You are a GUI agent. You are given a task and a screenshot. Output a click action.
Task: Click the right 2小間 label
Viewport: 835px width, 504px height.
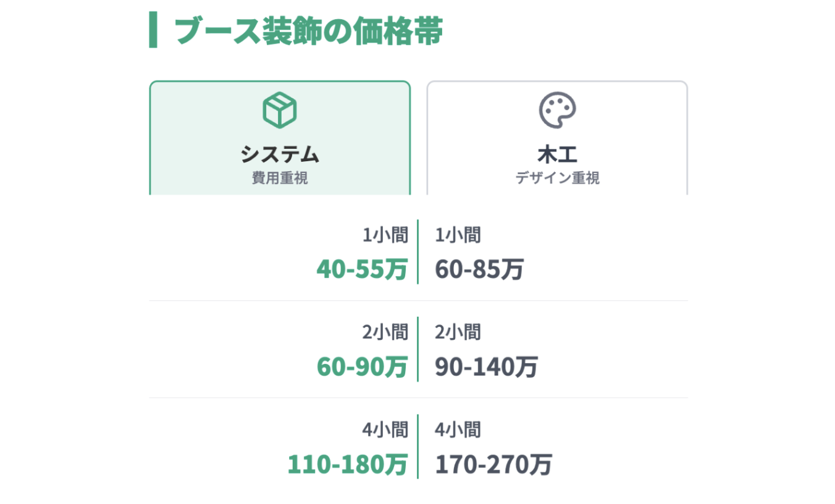tap(458, 332)
